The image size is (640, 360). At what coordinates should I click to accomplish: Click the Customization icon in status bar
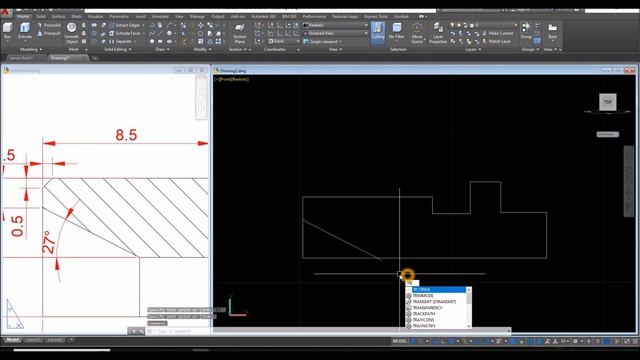(x=635, y=341)
